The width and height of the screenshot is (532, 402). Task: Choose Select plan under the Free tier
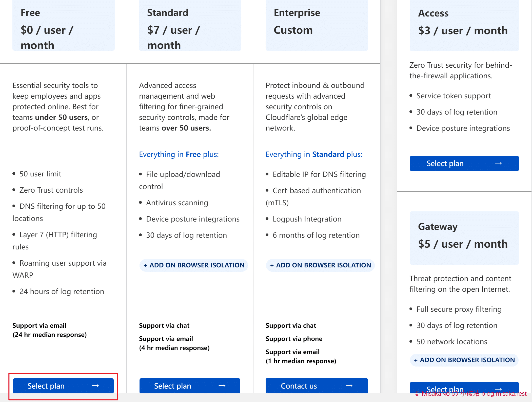46,386
